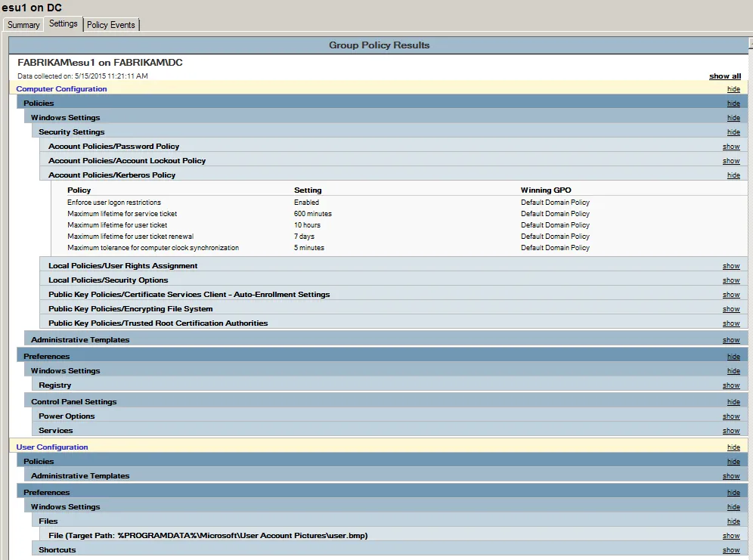Hide the Kerberos Policy table
The width and height of the screenshot is (753, 560).
click(x=733, y=175)
